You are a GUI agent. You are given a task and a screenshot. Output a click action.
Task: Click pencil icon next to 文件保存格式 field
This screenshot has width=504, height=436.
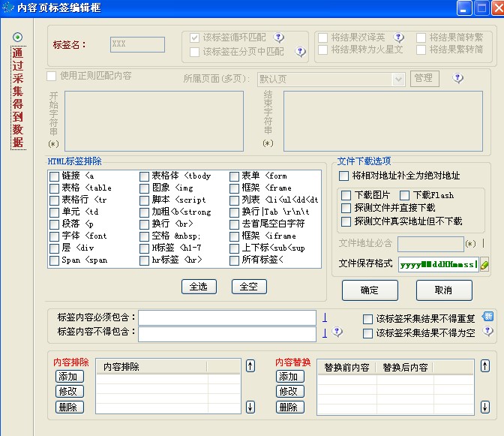(x=484, y=265)
